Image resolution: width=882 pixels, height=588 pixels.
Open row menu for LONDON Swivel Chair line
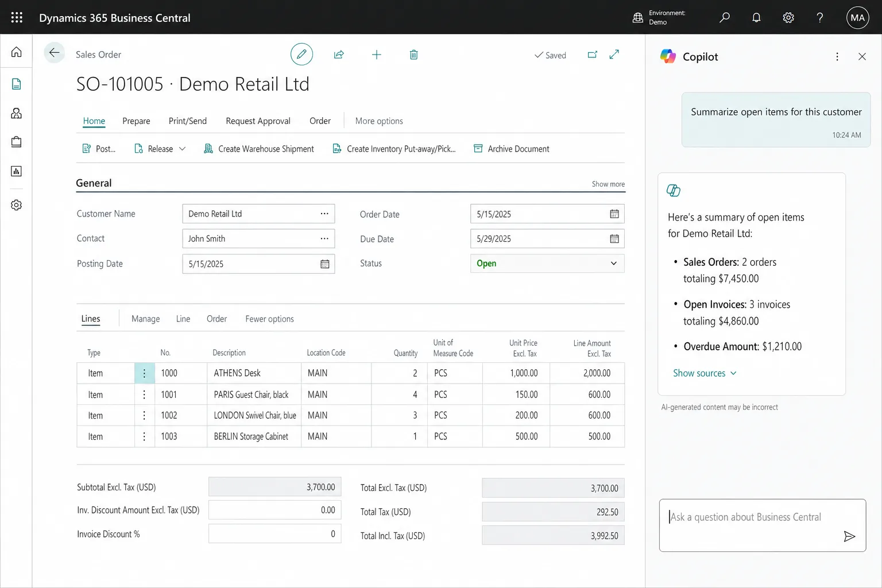(144, 415)
